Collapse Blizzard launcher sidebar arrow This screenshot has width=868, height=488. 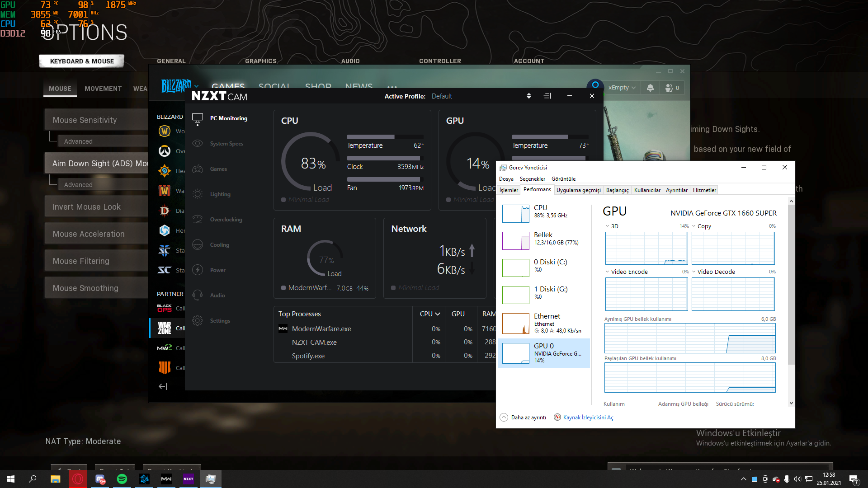pos(163,386)
